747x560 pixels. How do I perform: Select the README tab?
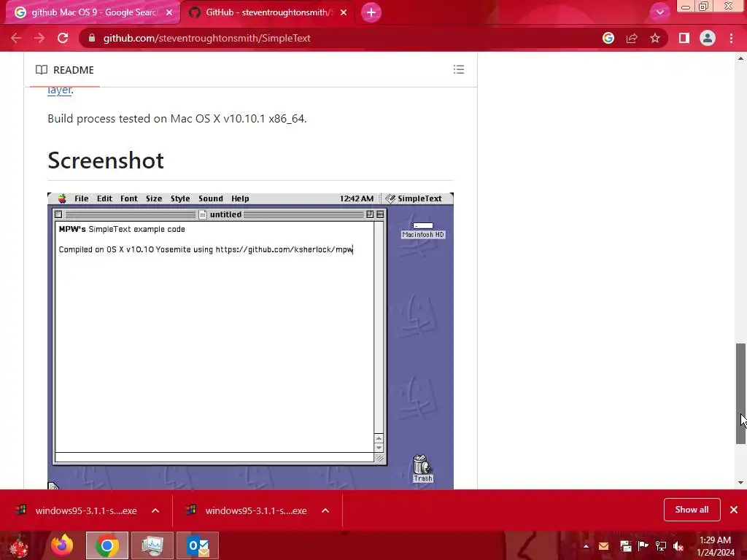tap(65, 70)
